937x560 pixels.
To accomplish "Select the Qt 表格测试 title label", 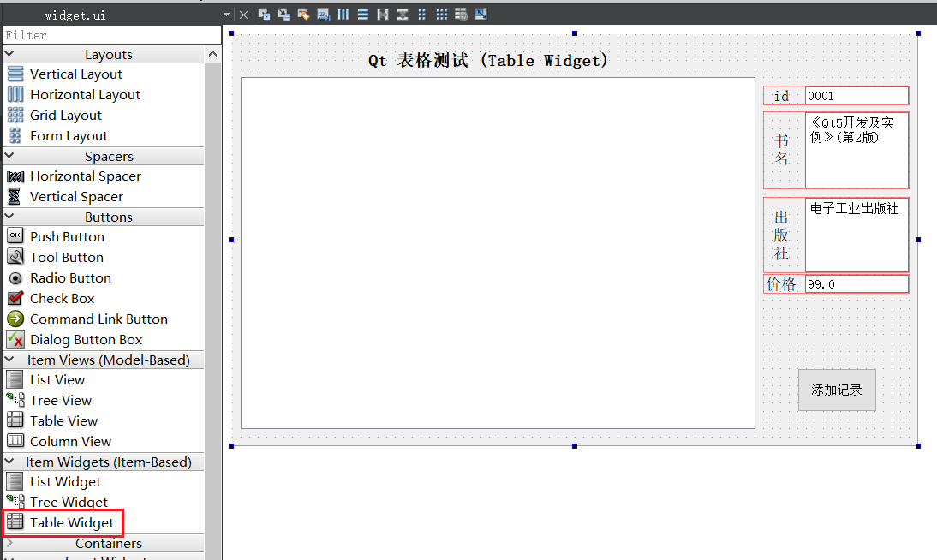I will pos(487,60).
